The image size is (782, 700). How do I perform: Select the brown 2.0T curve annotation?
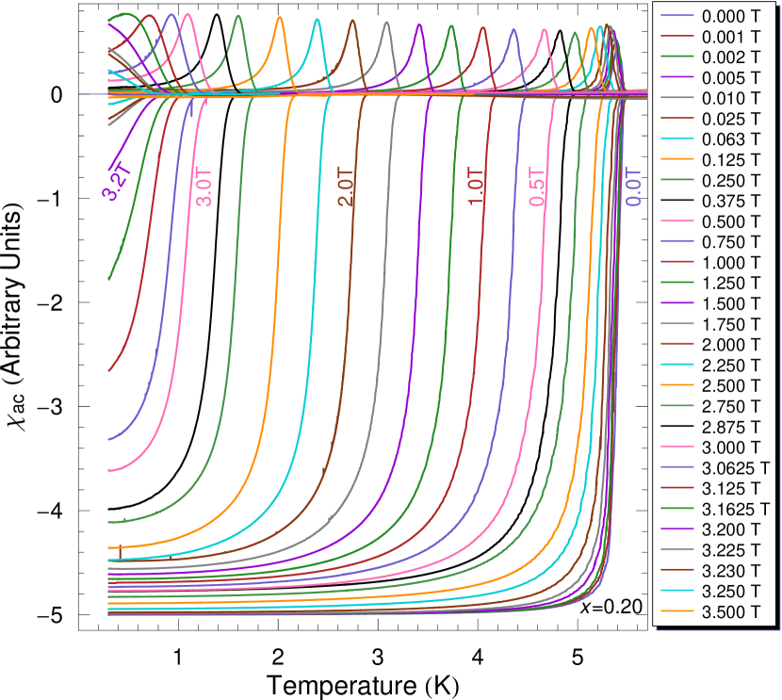pyautogui.click(x=347, y=187)
